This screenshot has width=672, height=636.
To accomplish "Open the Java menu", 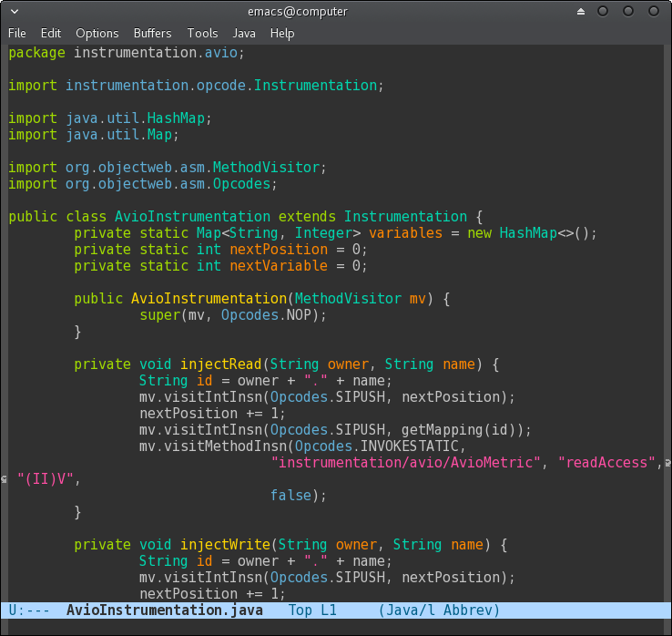I will pyautogui.click(x=244, y=33).
